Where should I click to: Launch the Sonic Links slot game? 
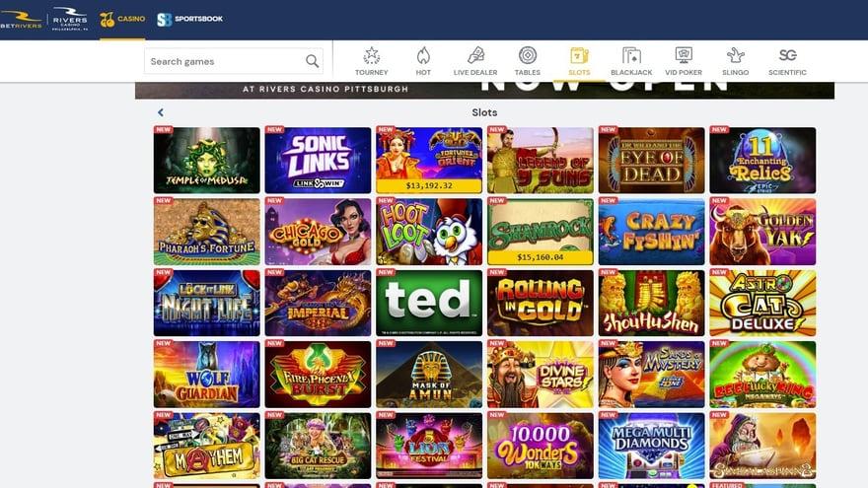(318, 161)
